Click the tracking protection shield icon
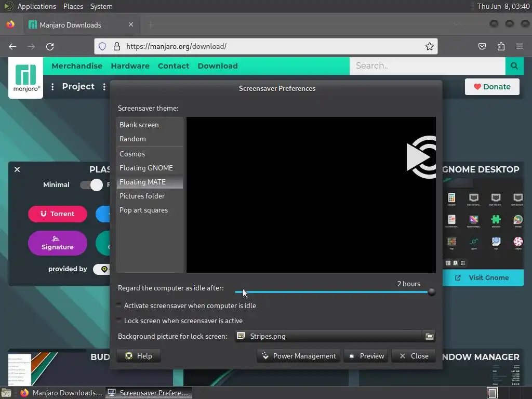The width and height of the screenshot is (532, 399). 102,46
